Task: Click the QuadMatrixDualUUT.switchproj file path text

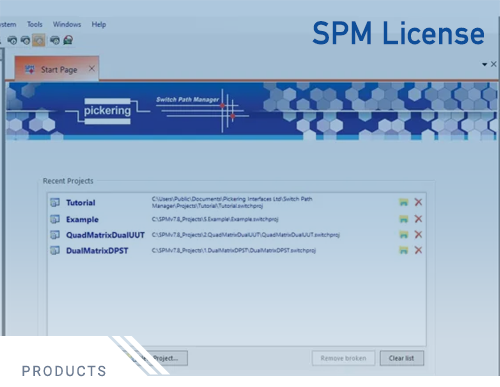Action: point(246,235)
